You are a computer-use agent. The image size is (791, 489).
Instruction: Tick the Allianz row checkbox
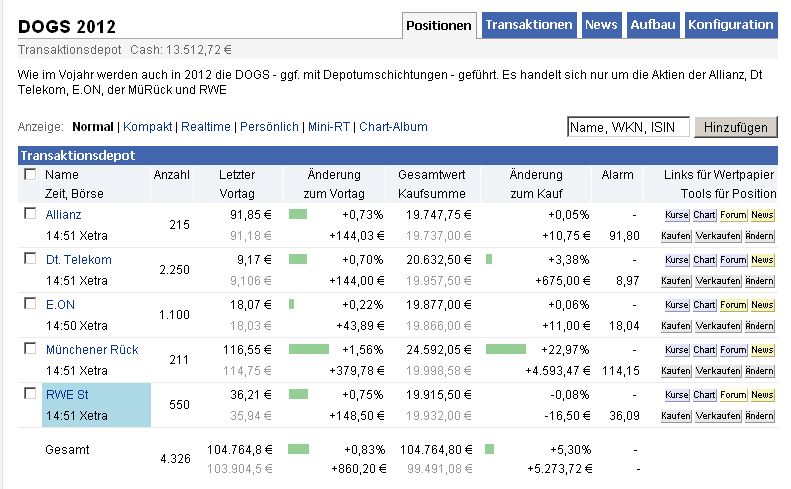pyautogui.click(x=30, y=214)
